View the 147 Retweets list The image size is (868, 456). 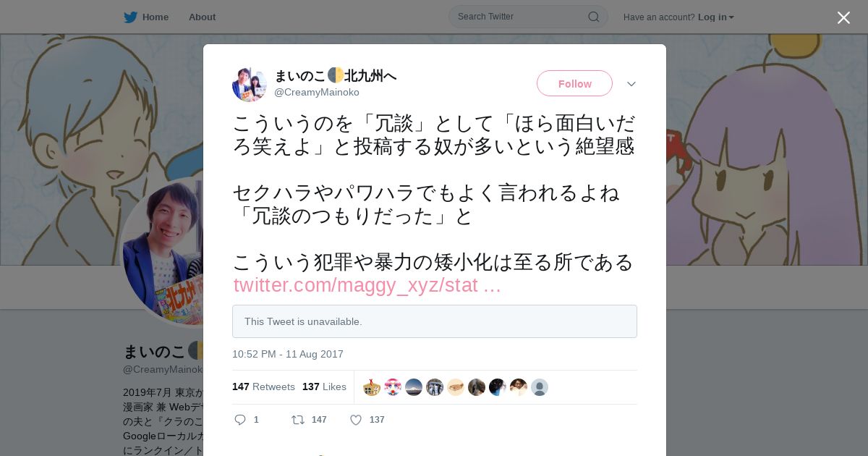[x=263, y=387]
